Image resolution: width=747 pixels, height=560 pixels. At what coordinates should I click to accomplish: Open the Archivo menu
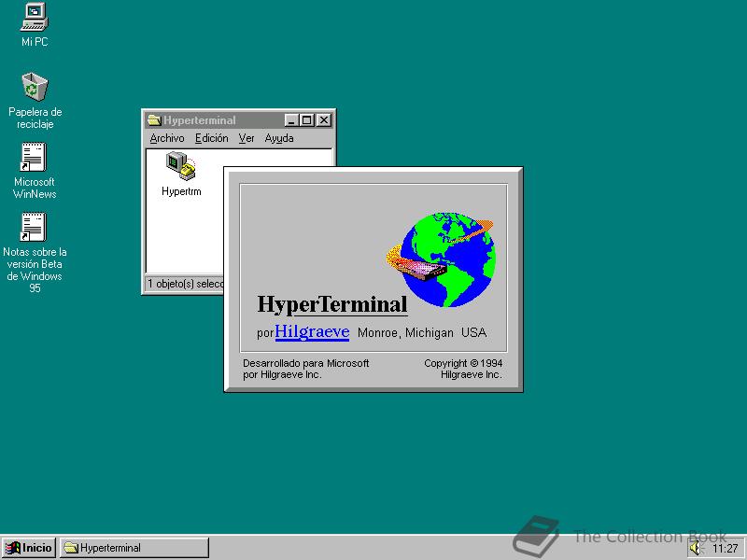point(167,138)
